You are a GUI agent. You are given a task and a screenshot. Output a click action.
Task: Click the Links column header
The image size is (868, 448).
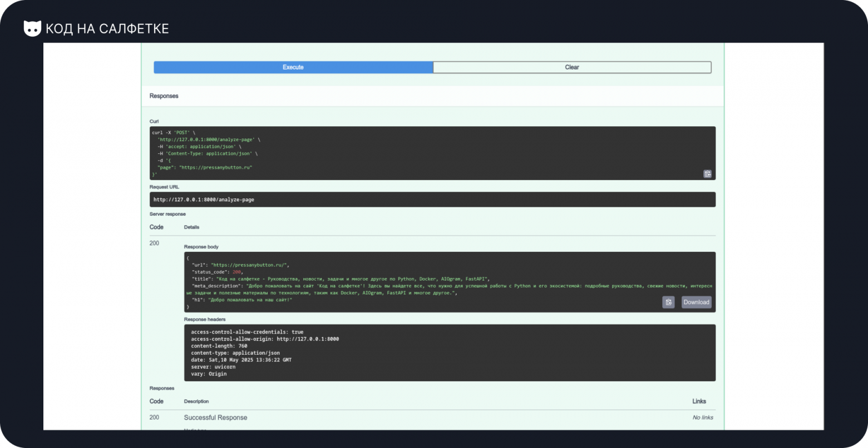(699, 401)
